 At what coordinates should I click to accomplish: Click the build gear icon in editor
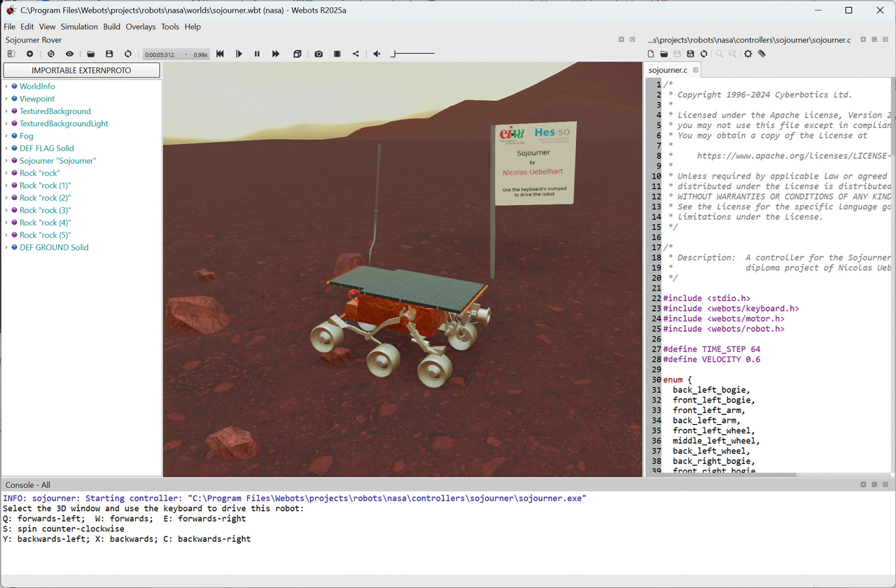tap(748, 54)
